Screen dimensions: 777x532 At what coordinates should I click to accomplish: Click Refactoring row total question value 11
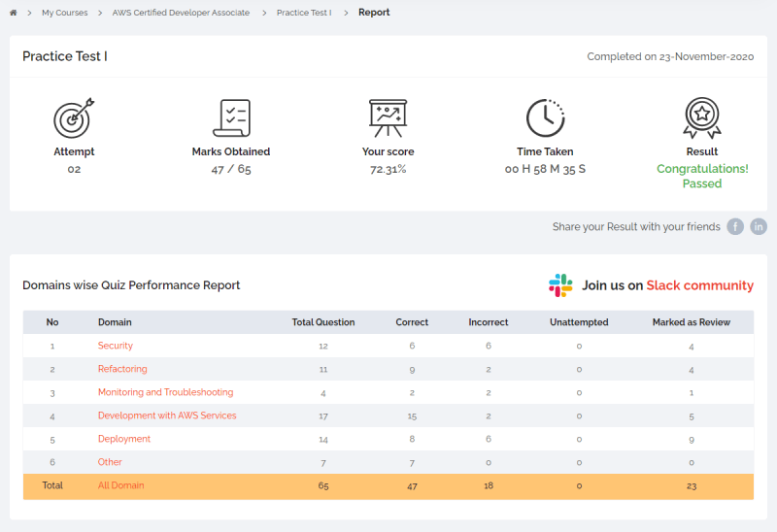(x=323, y=370)
